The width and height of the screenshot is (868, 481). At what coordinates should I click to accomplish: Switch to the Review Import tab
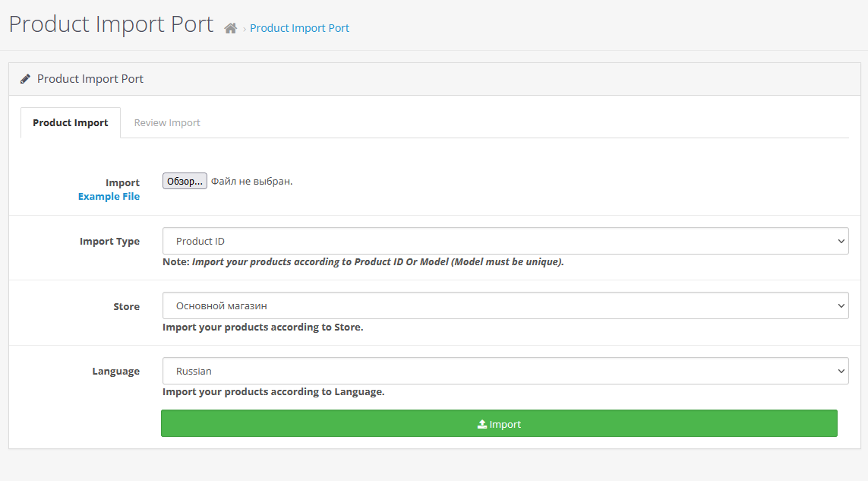(167, 123)
